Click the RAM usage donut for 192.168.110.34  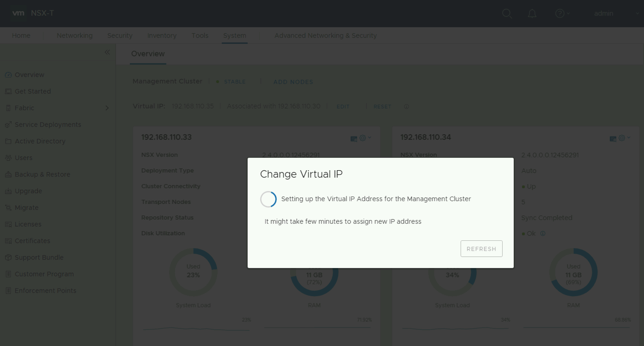pos(573,273)
